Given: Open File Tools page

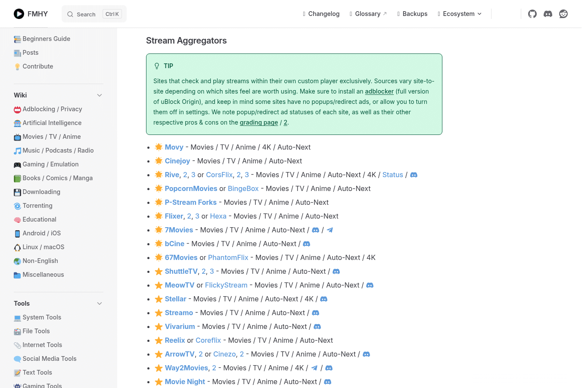Looking at the screenshot, I should tap(36, 331).
